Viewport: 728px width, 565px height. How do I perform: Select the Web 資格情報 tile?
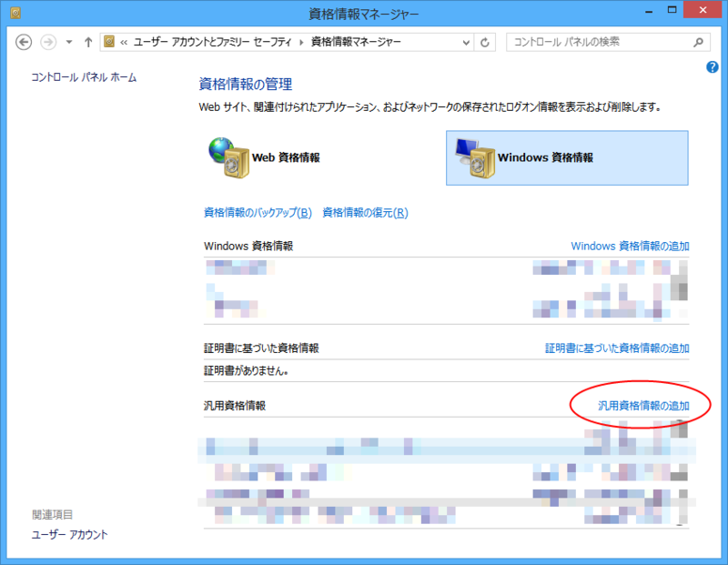[320, 157]
